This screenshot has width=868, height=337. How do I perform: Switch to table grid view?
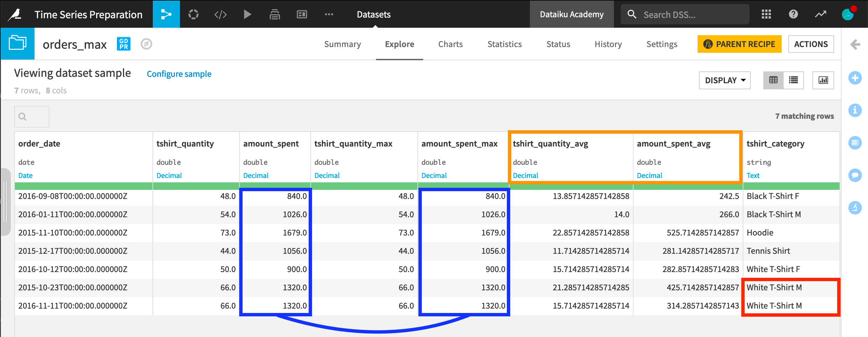tap(773, 80)
